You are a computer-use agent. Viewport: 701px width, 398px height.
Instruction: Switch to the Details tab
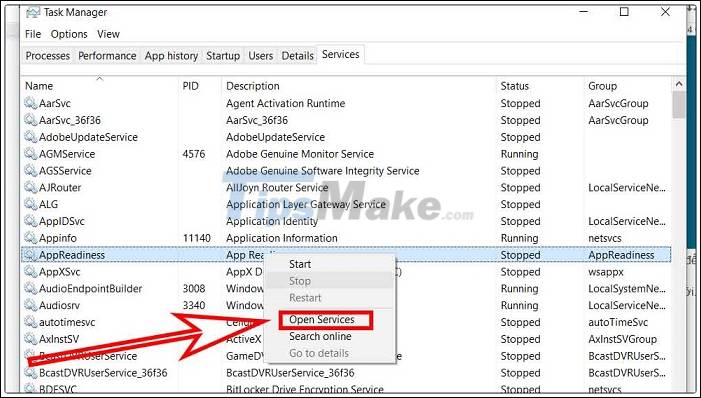pos(297,56)
